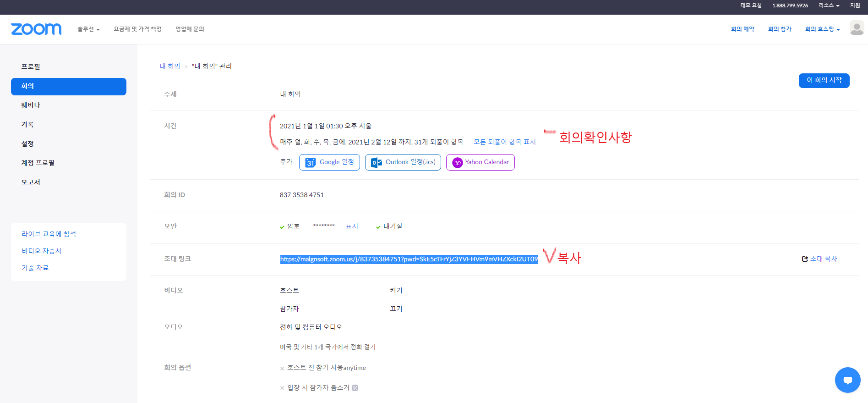Click the highlighted invitation link URL

(409, 259)
